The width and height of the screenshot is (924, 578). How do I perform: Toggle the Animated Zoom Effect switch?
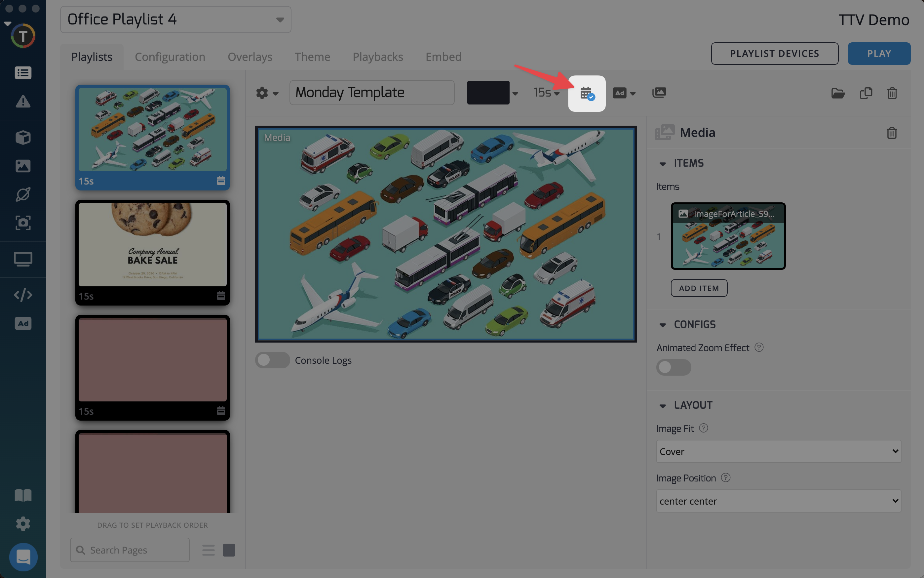(673, 367)
